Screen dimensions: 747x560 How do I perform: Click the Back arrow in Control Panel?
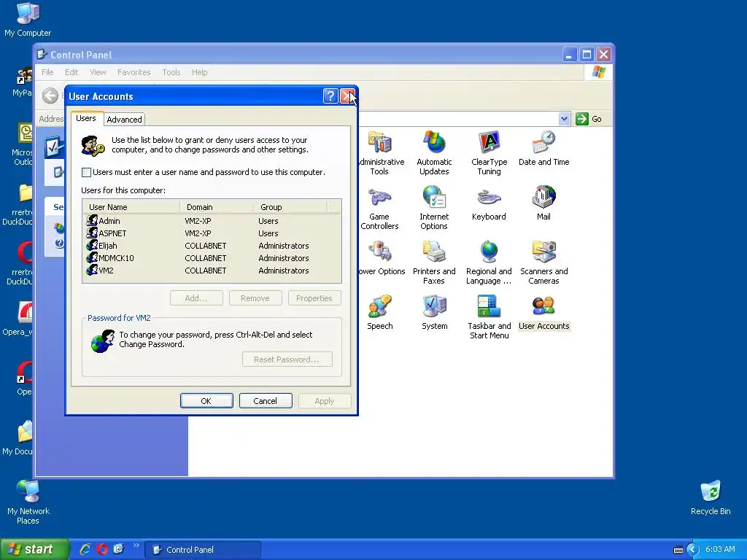coord(50,96)
